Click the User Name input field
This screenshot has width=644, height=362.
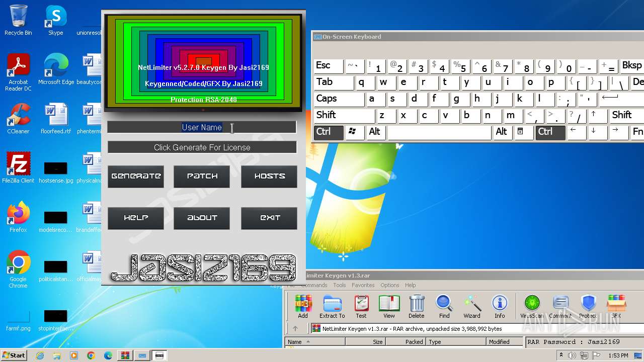(202, 127)
